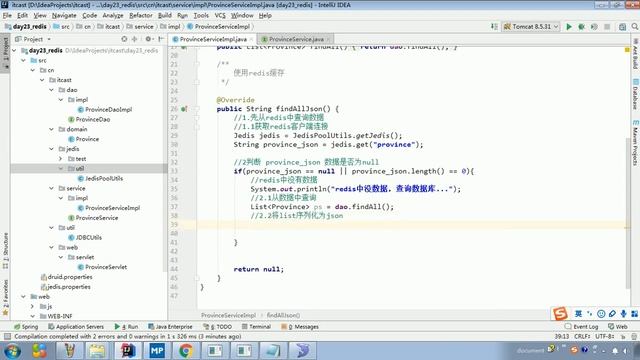Open Favorites side tool window
Screen dimensions: 640x360
point(5,298)
